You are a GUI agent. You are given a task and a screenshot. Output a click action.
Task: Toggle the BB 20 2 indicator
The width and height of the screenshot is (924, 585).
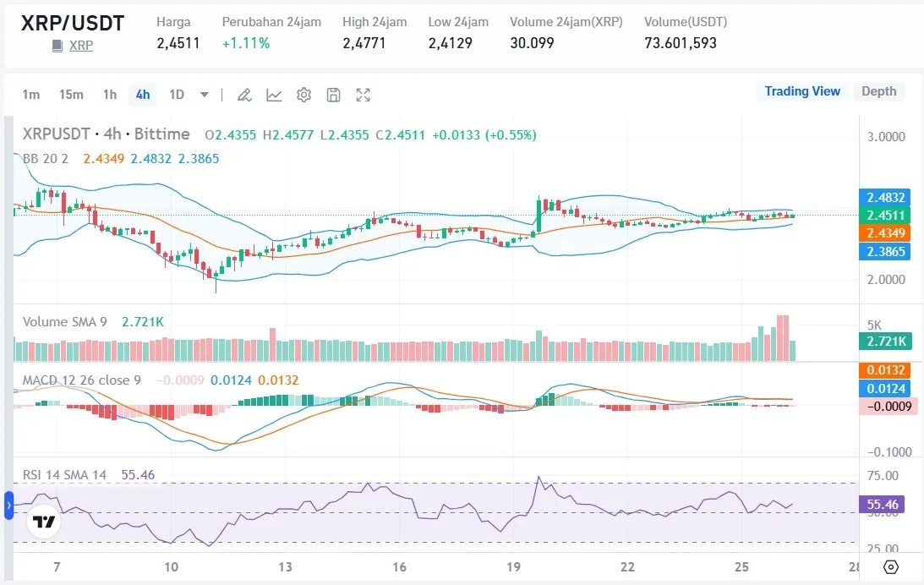[38, 158]
